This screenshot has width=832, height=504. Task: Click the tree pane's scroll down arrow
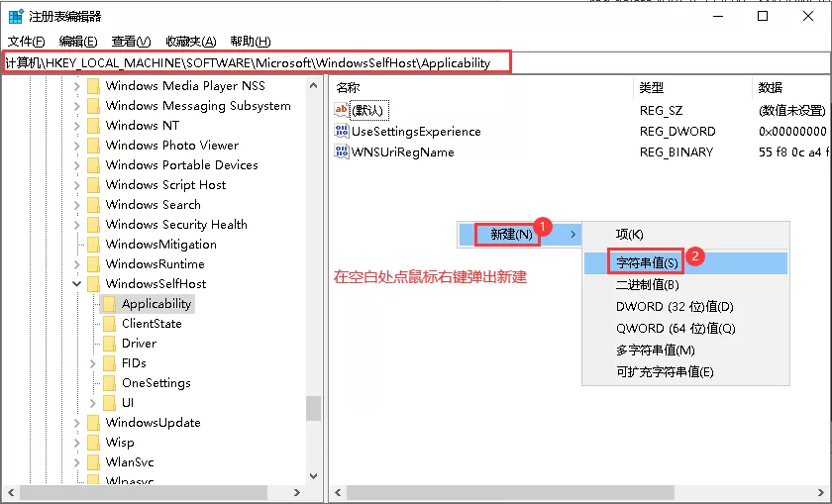click(x=314, y=476)
